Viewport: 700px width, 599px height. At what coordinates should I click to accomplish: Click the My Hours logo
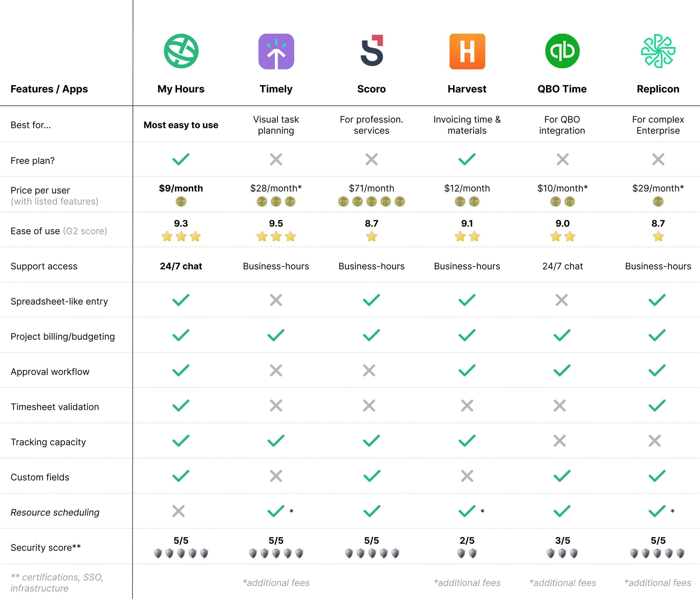pyautogui.click(x=181, y=51)
